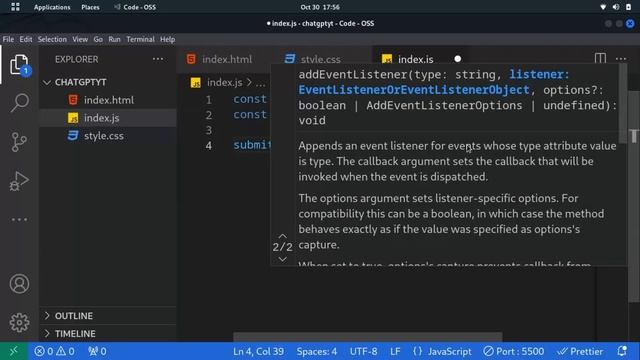Screen dimensions: 640x360
Task: Open style.css in the file explorer
Action: point(108,136)
